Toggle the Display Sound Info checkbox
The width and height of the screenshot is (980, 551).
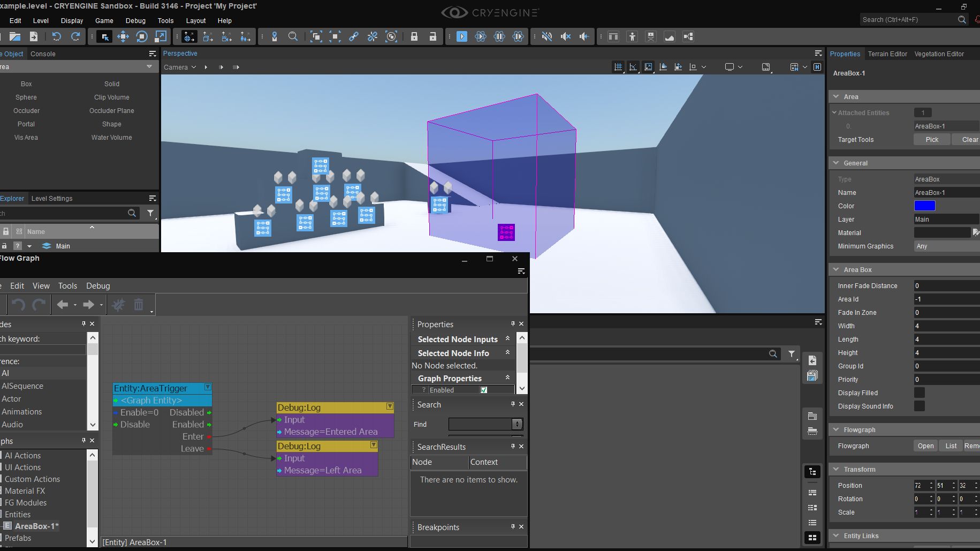pos(920,406)
